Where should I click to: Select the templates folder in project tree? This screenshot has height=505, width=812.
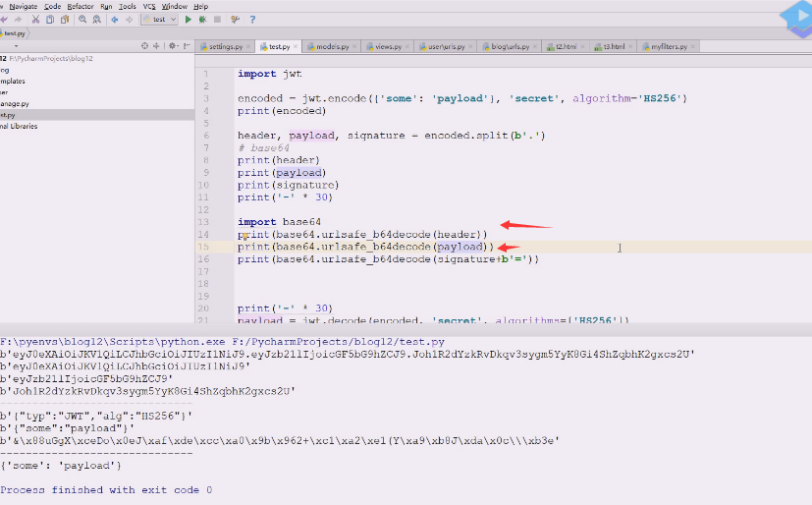tap(13, 82)
